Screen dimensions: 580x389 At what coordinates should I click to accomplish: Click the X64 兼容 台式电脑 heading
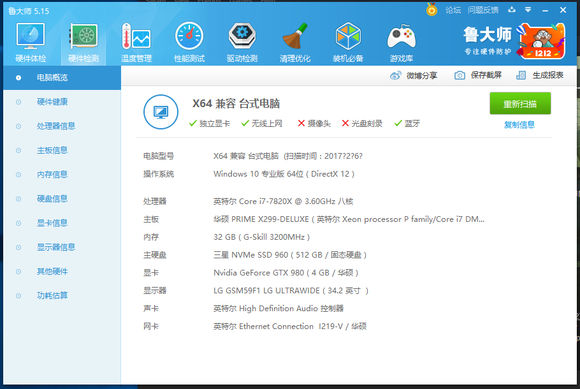click(x=236, y=103)
